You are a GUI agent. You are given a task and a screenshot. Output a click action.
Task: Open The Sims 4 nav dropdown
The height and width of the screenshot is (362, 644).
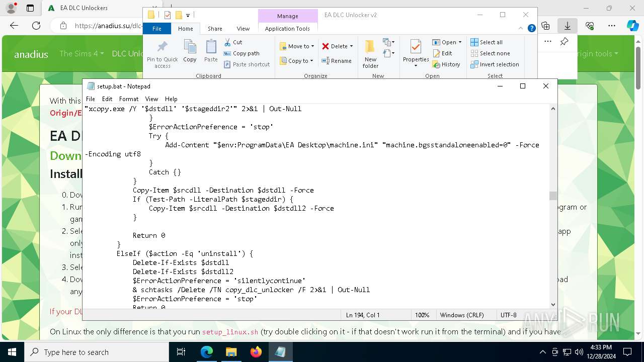(82, 54)
